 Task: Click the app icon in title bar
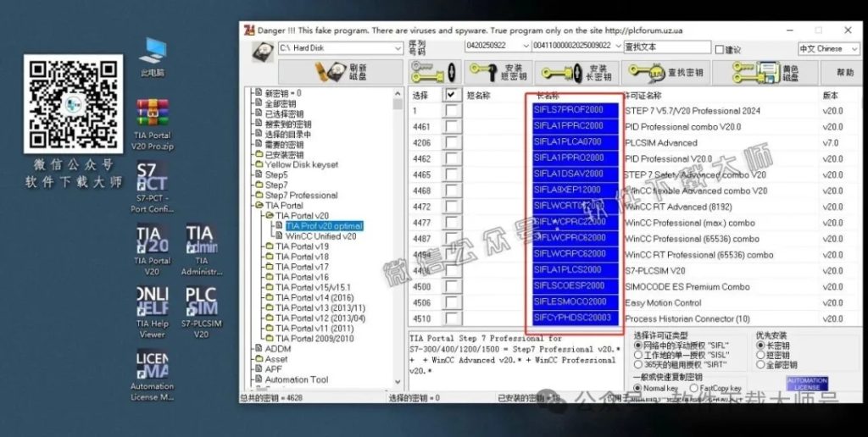click(248, 30)
